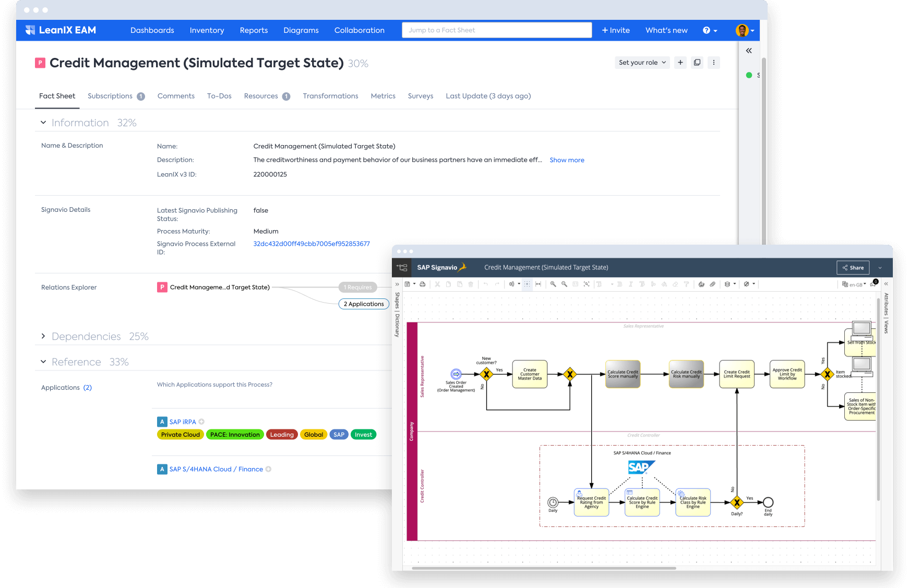
Task: Click the plus icon next to SAP iRPA
Action: tap(201, 422)
